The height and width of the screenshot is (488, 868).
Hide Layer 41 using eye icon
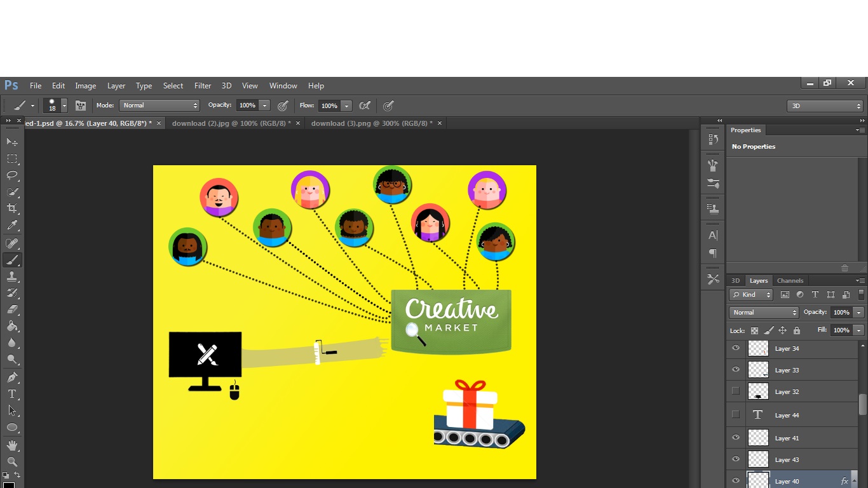click(x=736, y=437)
